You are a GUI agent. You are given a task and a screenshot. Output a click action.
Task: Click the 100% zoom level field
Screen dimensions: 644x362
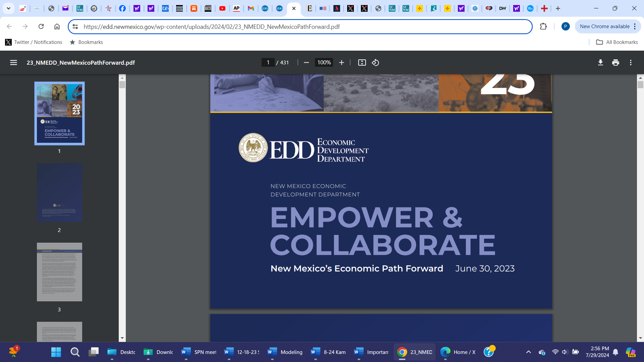(324, 63)
